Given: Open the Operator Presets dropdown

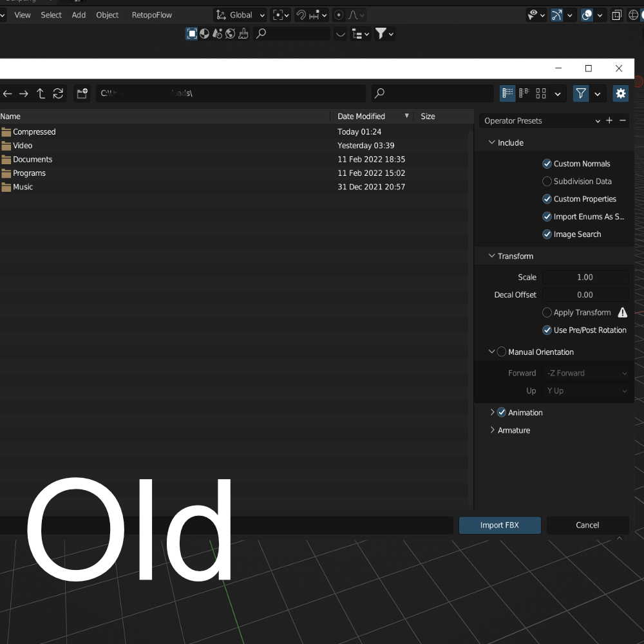Looking at the screenshot, I should pyautogui.click(x=542, y=121).
